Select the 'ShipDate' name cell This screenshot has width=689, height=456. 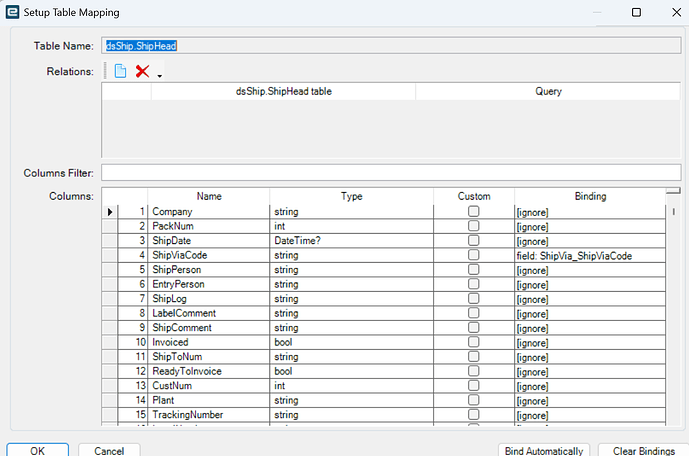point(209,241)
